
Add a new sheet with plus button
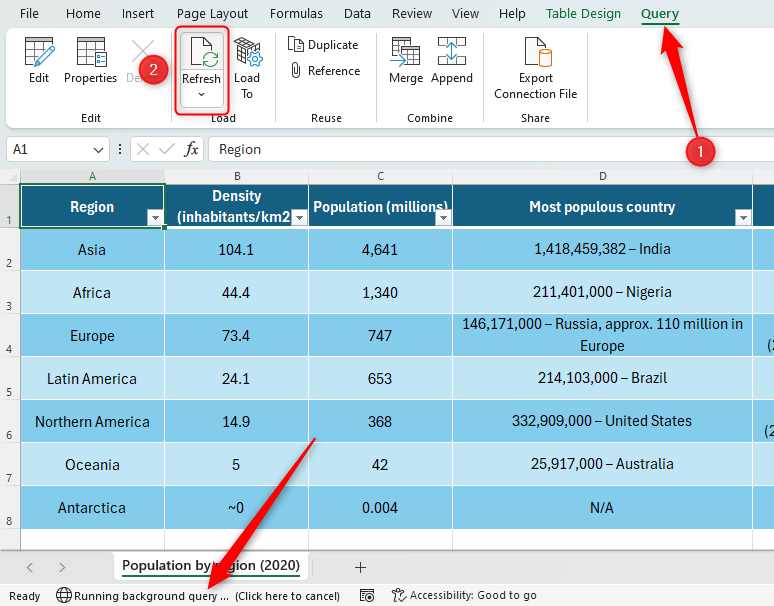[360, 567]
